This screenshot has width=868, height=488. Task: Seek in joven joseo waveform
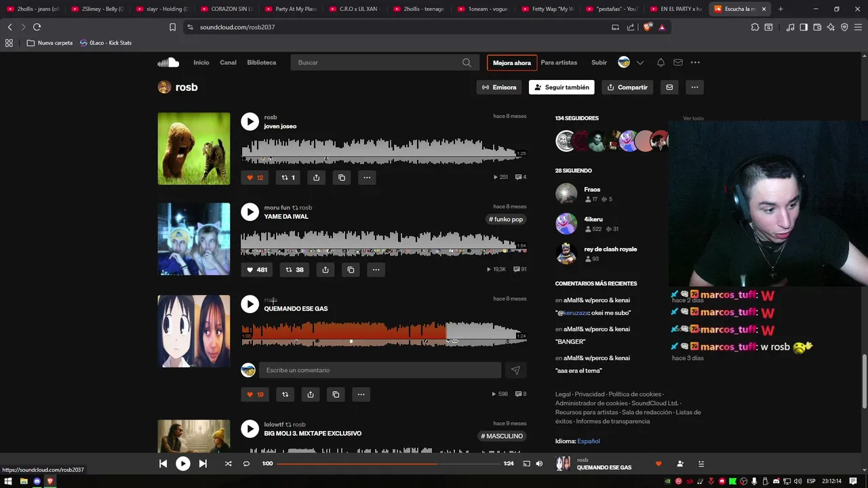click(384, 150)
